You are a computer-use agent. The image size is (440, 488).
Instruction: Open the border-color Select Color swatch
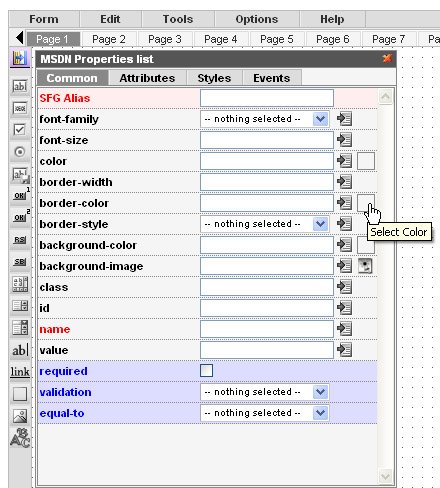[366, 203]
